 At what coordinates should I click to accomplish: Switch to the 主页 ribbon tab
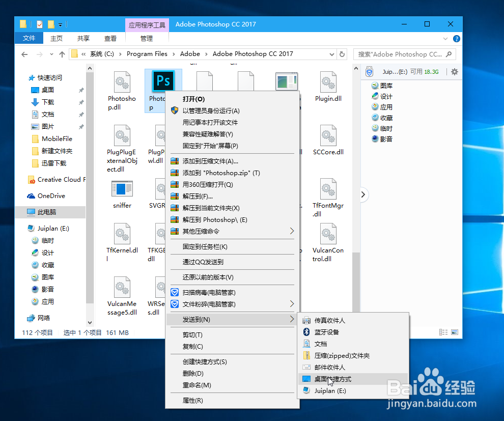coord(57,39)
